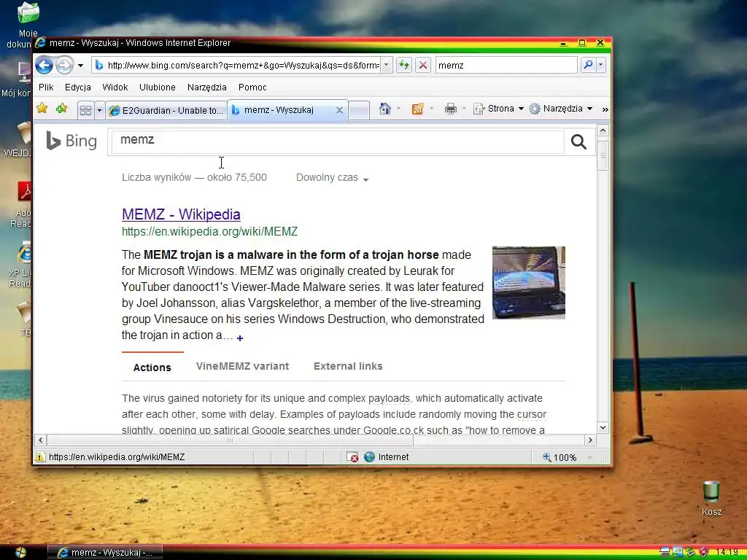Run search with the magnifier button in toolbar
The image size is (747, 560).
(x=588, y=65)
